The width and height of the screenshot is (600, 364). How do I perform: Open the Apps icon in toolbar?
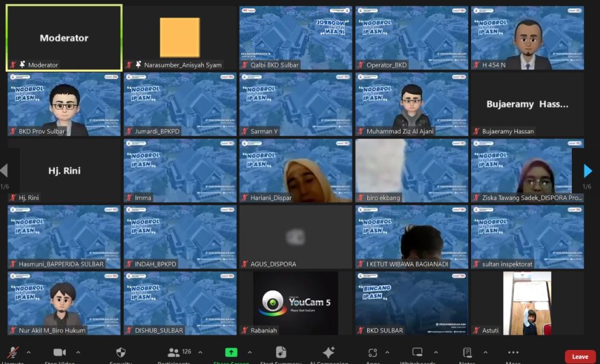click(373, 352)
